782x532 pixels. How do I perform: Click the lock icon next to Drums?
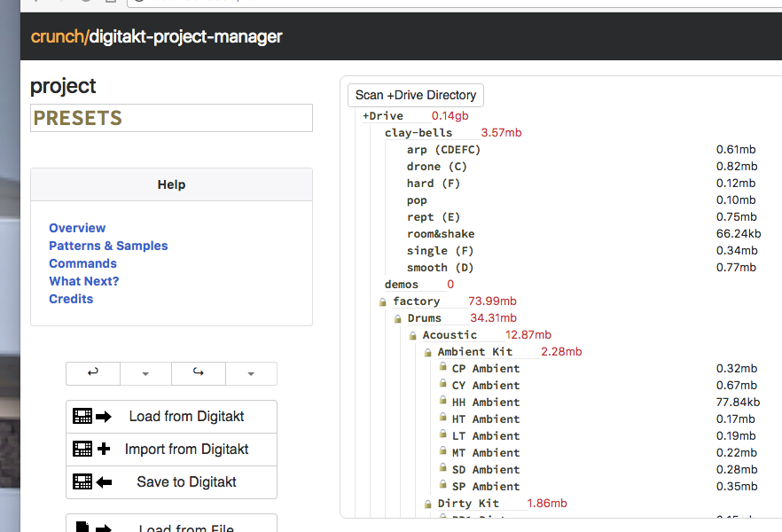(x=398, y=319)
